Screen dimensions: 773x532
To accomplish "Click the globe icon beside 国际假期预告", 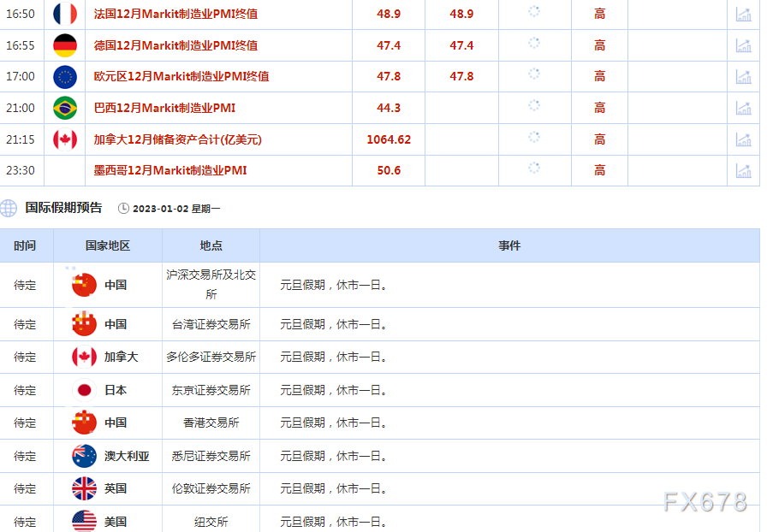I will [9, 209].
